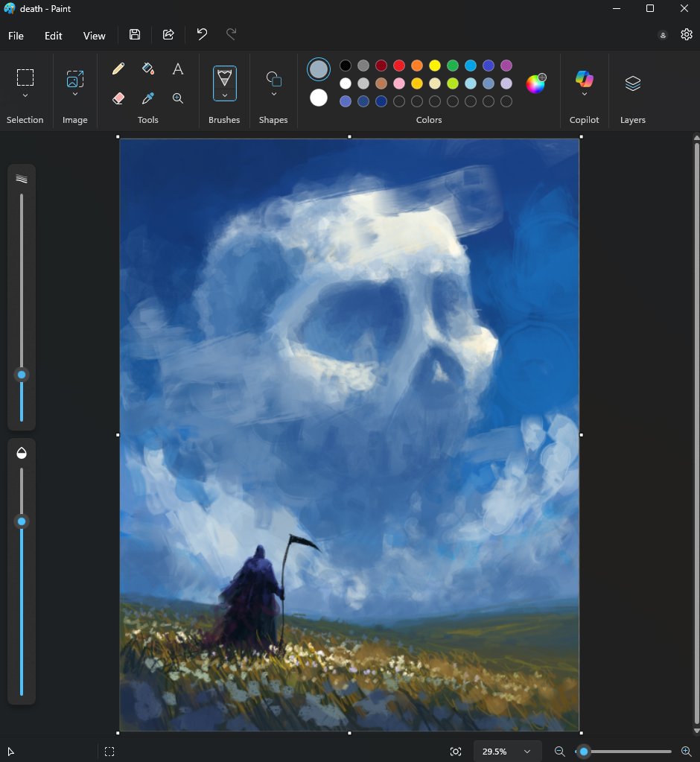Open the File menu

(x=15, y=35)
